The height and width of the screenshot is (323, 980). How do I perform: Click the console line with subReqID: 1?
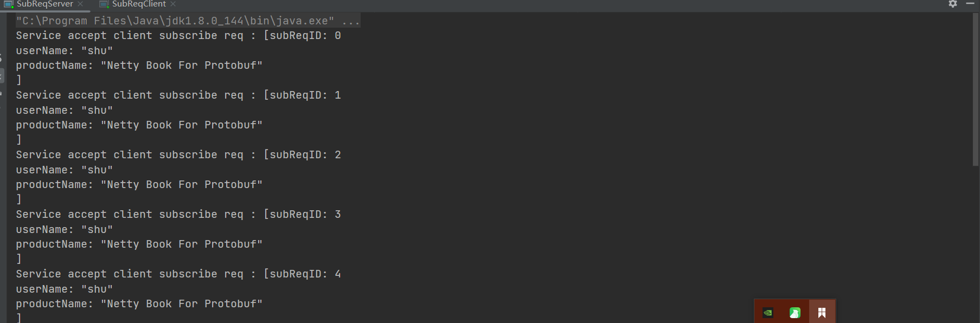pyautogui.click(x=178, y=95)
